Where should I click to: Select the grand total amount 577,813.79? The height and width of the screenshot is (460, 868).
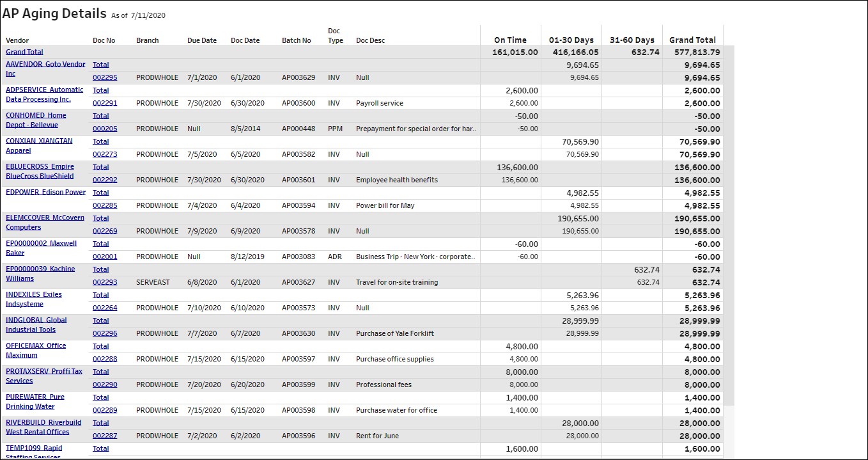697,52
